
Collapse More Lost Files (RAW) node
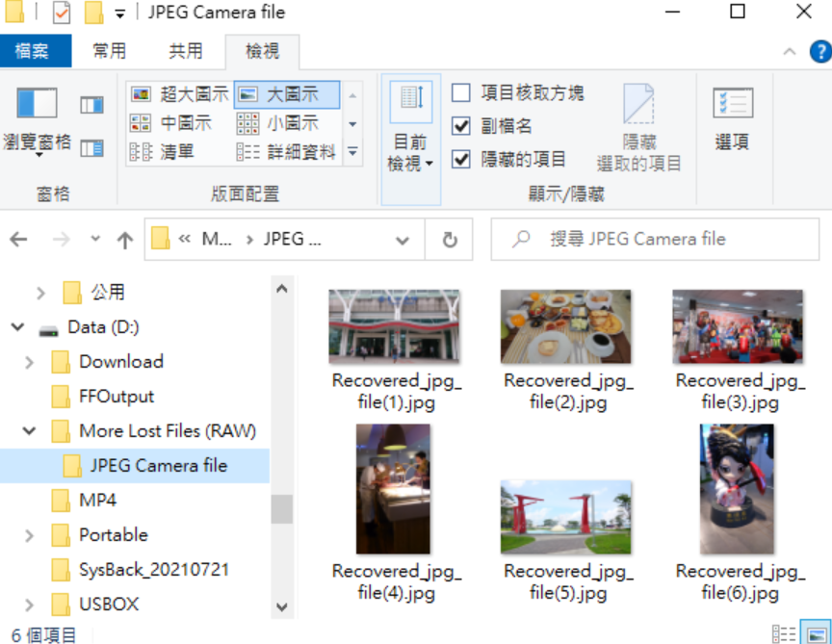click(x=29, y=431)
